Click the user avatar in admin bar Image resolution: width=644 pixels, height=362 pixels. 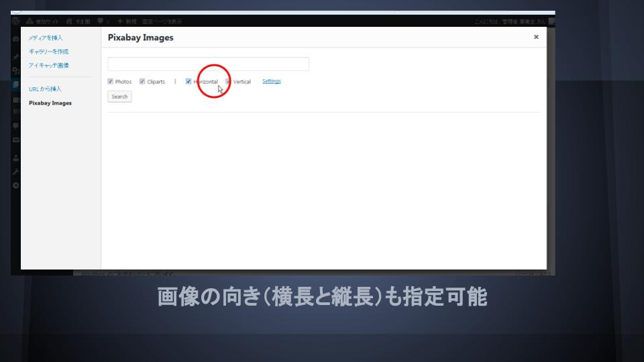pos(550,21)
